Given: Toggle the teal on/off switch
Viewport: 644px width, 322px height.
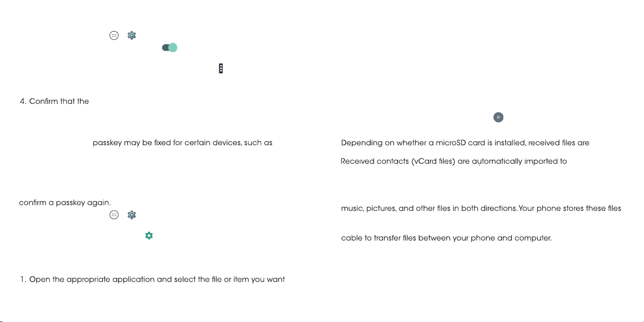Looking at the screenshot, I should [x=170, y=47].
